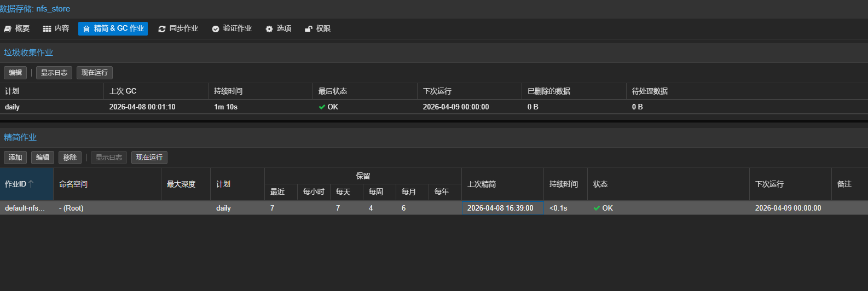Run garbage collection now with 现在运行
This screenshot has width=868, height=291.
tap(95, 73)
